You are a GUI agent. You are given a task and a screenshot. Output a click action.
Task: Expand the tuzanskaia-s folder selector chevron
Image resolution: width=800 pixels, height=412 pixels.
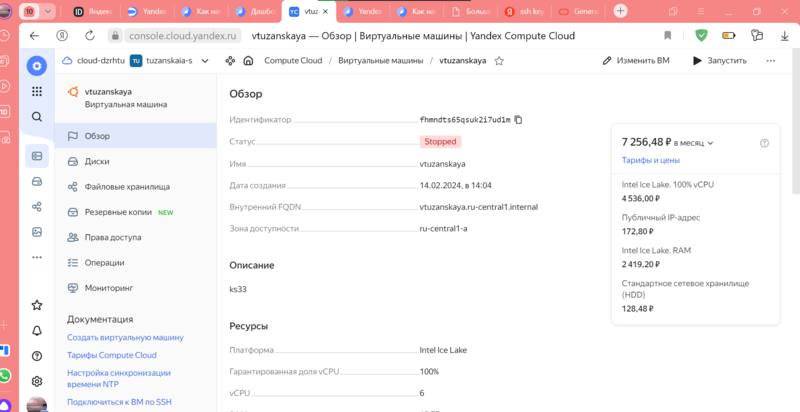pos(204,61)
